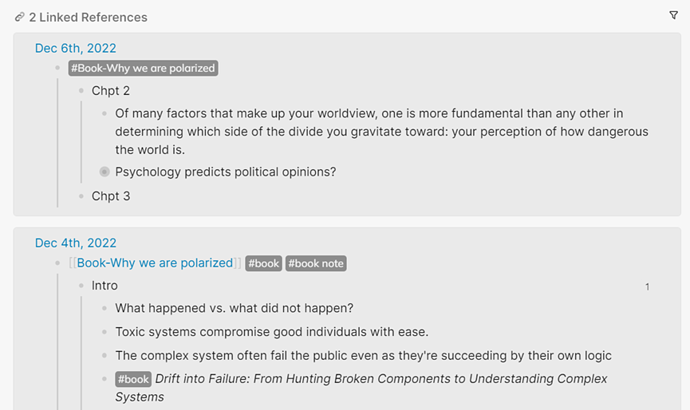Click bullet of the Of many factors paragraph

click(x=104, y=113)
